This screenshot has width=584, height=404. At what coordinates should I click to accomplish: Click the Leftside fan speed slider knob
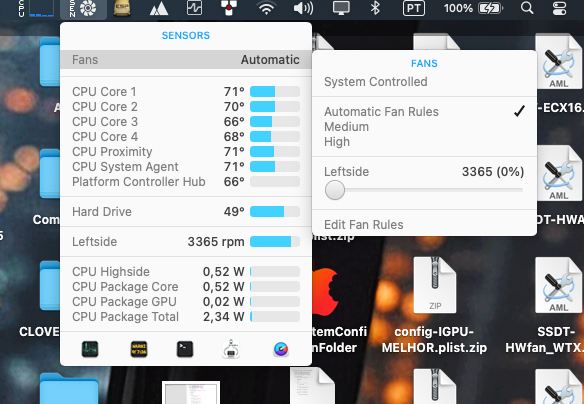[x=334, y=190]
